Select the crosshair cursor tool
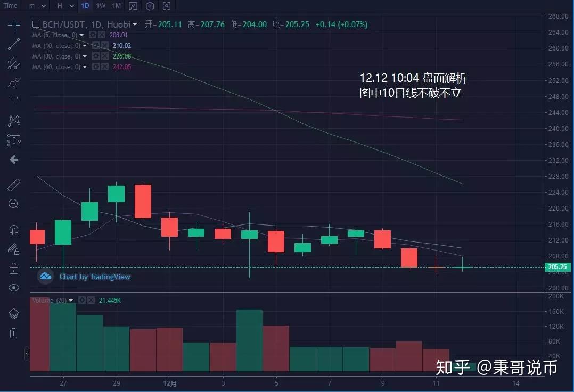 point(14,25)
